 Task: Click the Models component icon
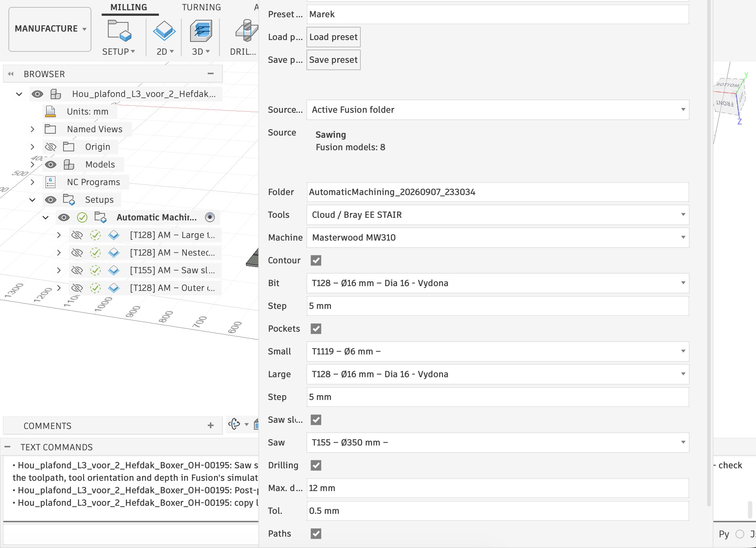(x=69, y=165)
